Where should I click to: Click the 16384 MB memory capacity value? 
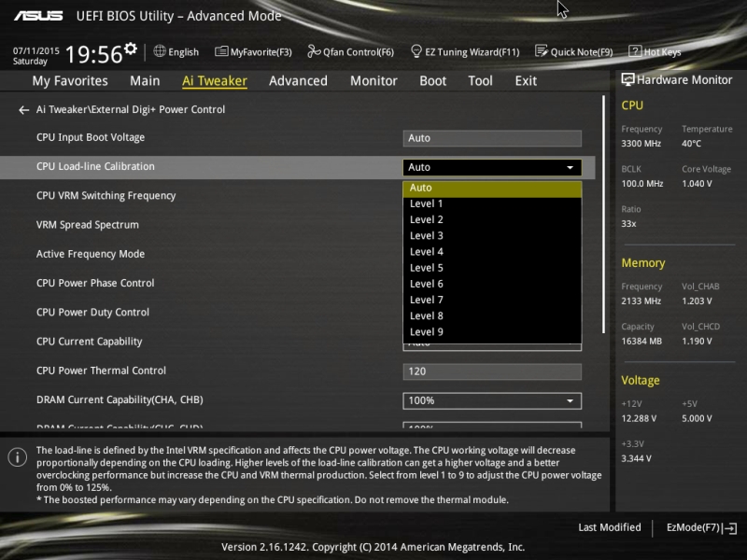[641, 342]
